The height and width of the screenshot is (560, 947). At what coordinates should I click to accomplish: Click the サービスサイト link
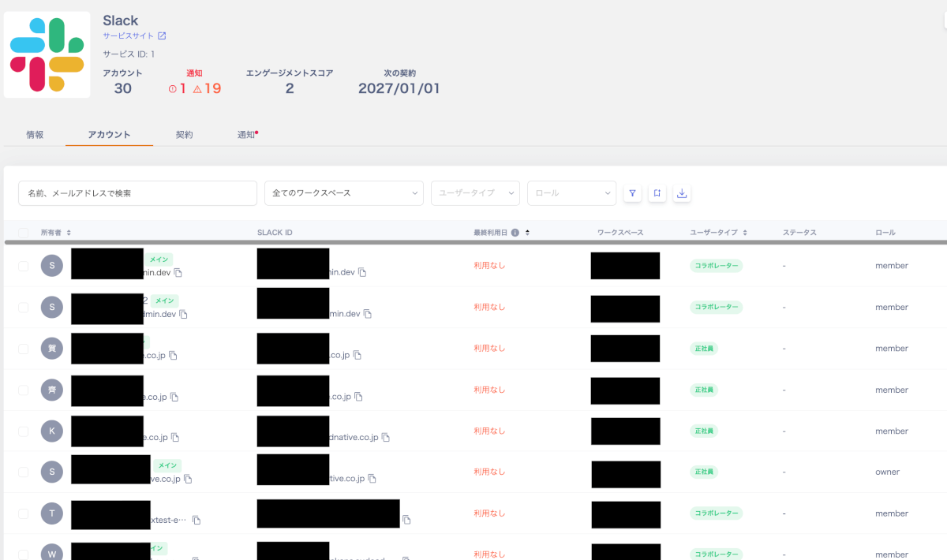[x=128, y=36]
